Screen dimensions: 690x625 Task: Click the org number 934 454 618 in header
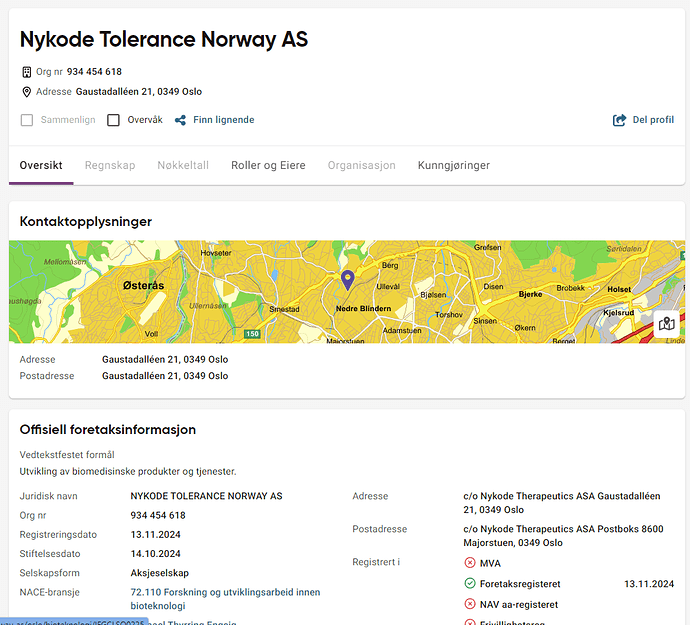[x=94, y=72]
